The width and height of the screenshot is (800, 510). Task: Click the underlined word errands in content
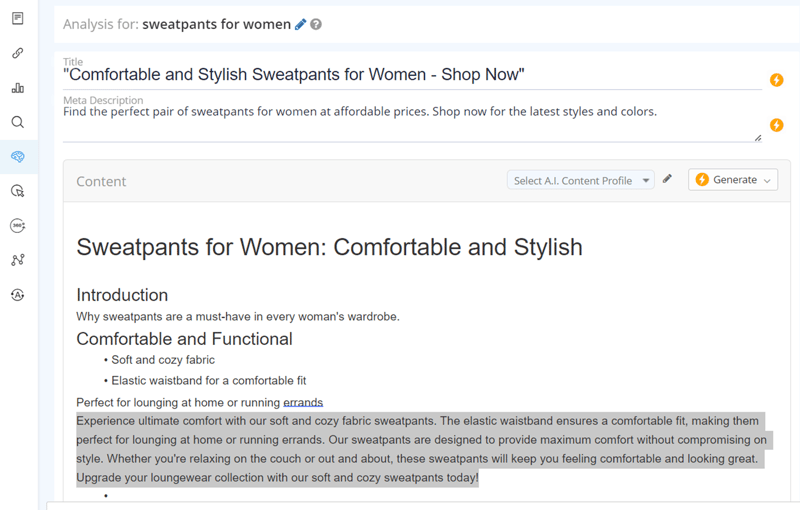coord(303,402)
